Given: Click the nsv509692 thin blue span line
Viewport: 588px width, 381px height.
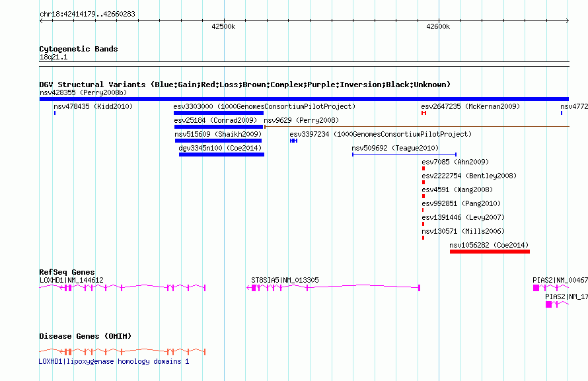Looking at the screenshot, I should point(404,155).
